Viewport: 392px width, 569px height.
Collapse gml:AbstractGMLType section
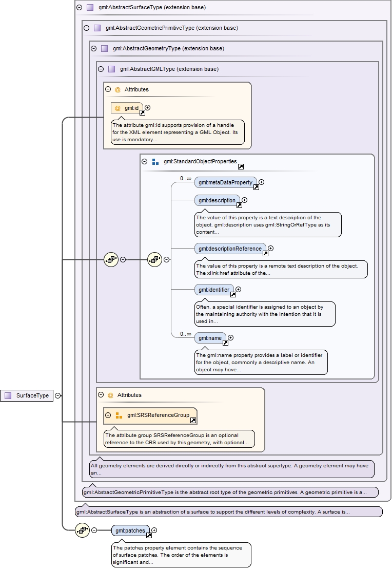101,69
